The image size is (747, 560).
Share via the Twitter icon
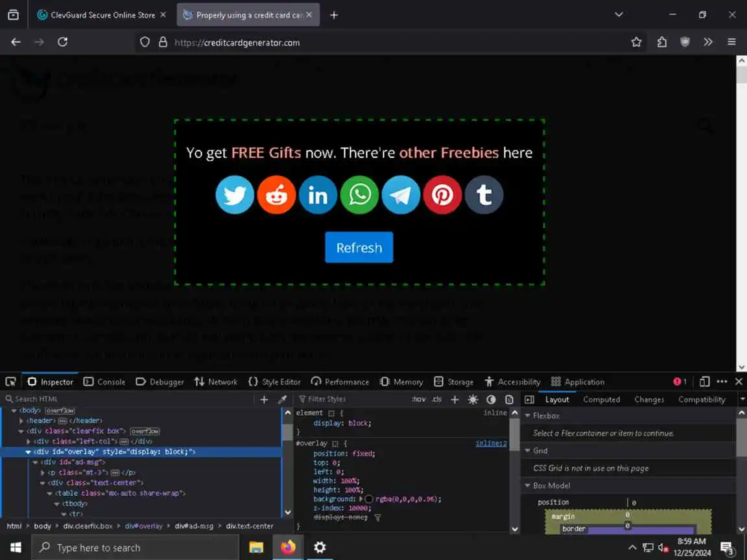[234, 194]
